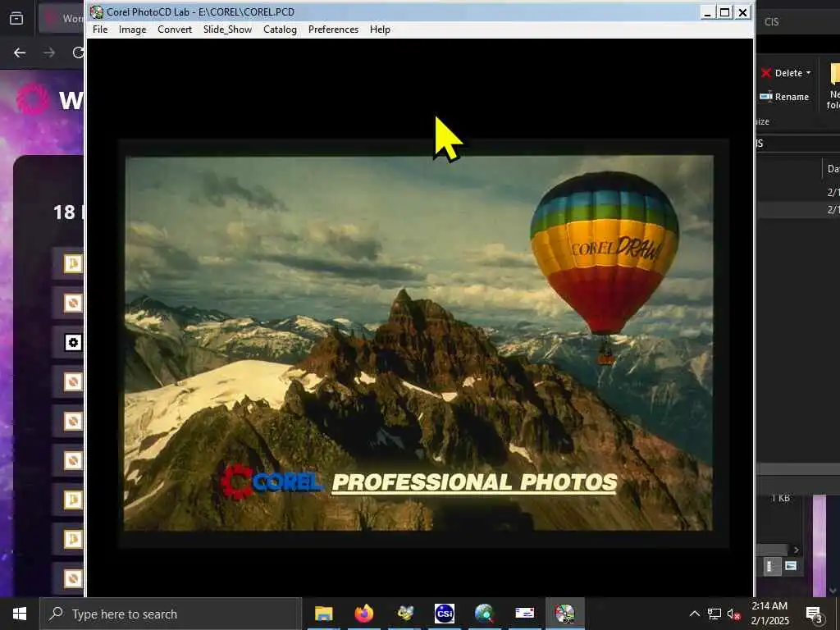Image resolution: width=840 pixels, height=630 pixels.
Task: Switch File Explorer to details view icon
Action: click(x=770, y=566)
